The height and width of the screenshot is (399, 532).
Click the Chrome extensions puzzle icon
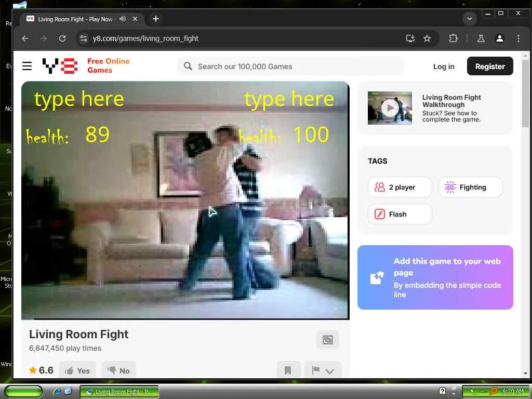453,38
